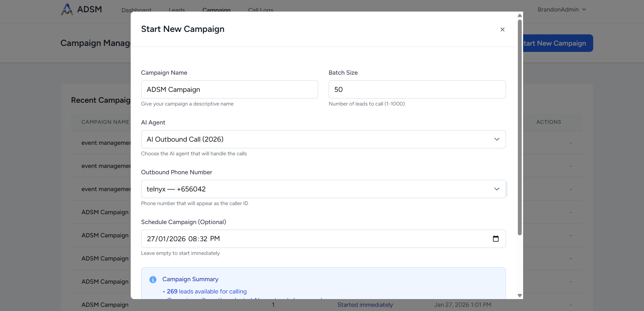This screenshot has height=311, width=644.
Task: Click the ACTIONS column header
Action: 549,122
